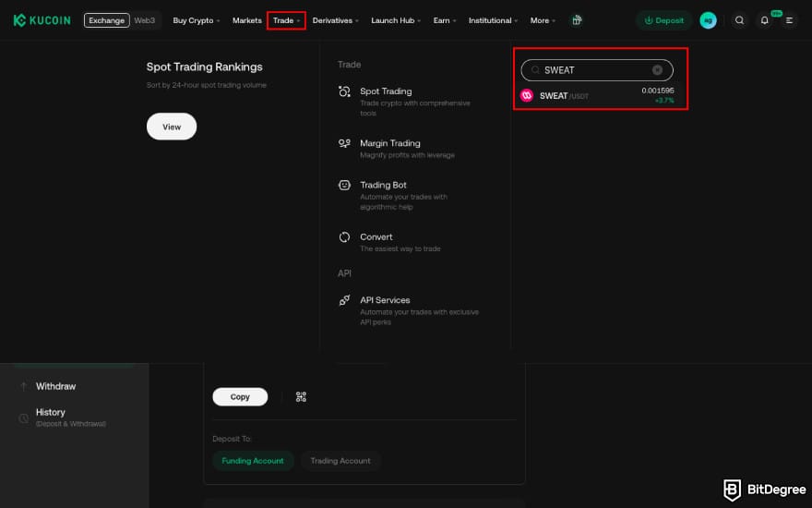
Task: Click the 0.001595 price value
Action: (658, 91)
